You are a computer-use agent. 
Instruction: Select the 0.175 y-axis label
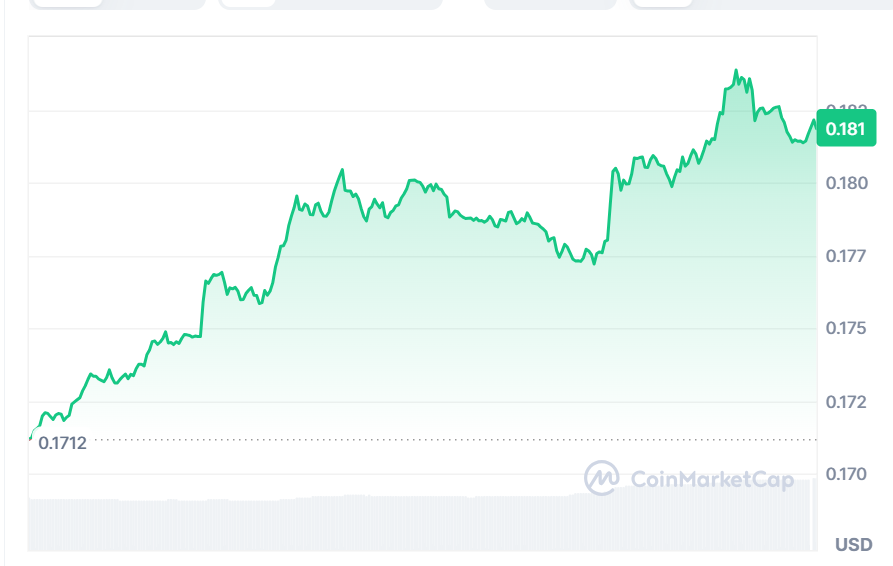[x=845, y=328]
